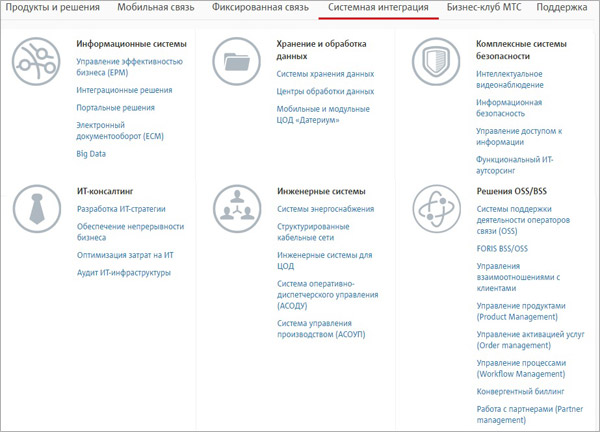Open Работа с партнерами (Partner management)

pyautogui.click(x=530, y=414)
